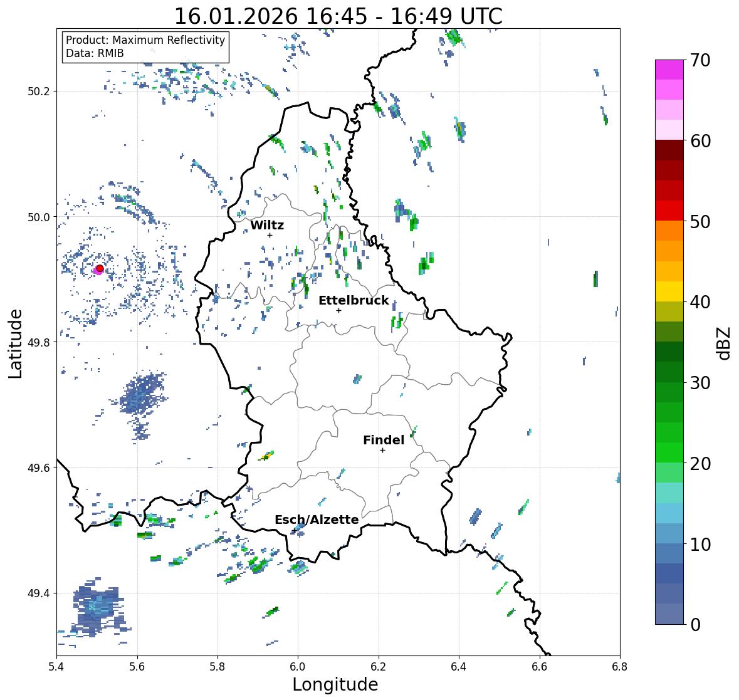Viewport: 739px width, 700px height.
Task: Click the Findel station cross marker
Action: (x=382, y=451)
